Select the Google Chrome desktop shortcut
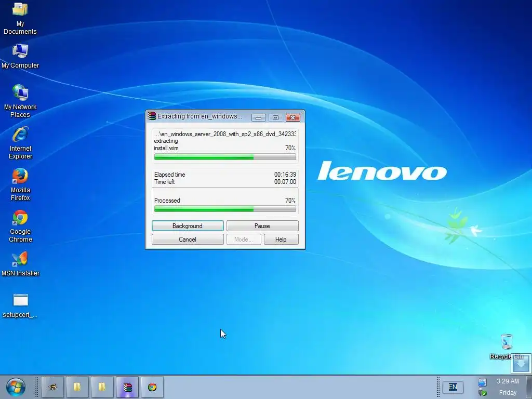The width and height of the screenshot is (532, 399). 20,226
